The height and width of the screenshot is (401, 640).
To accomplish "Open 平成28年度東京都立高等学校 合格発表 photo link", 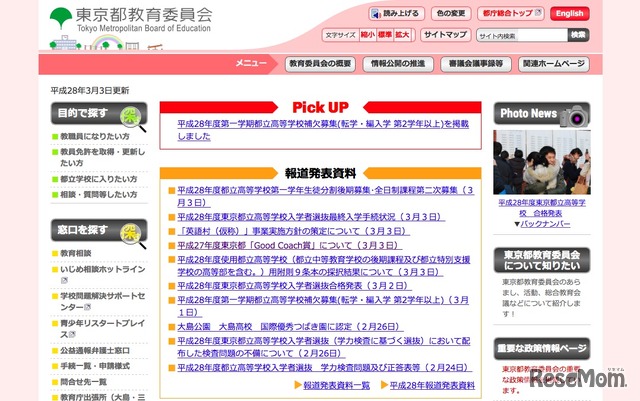I will tap(542, 207).
